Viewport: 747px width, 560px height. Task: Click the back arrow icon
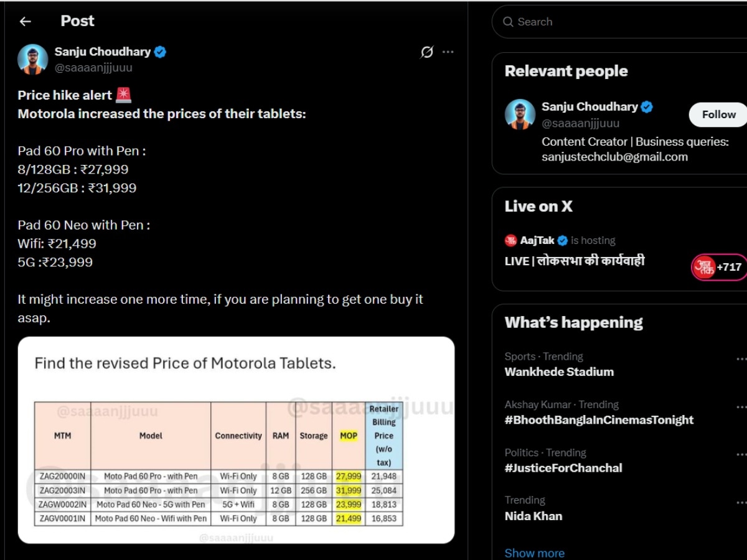coord(25,22)
